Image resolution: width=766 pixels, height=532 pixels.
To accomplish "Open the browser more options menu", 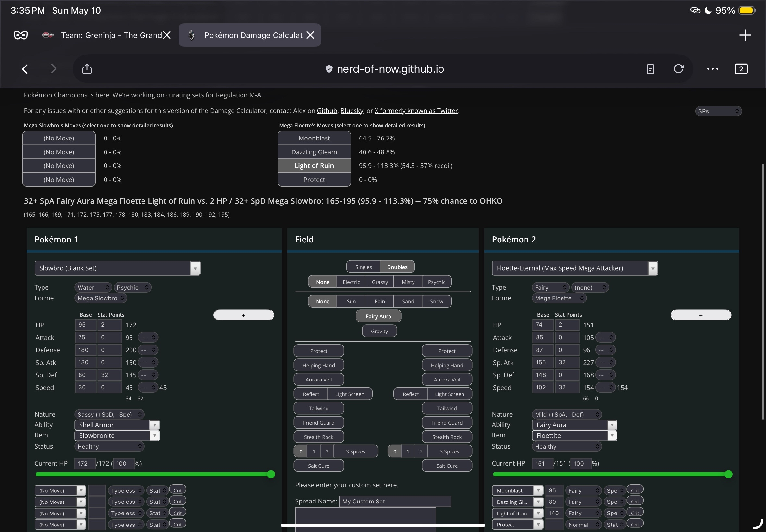I will click(713, 69).
